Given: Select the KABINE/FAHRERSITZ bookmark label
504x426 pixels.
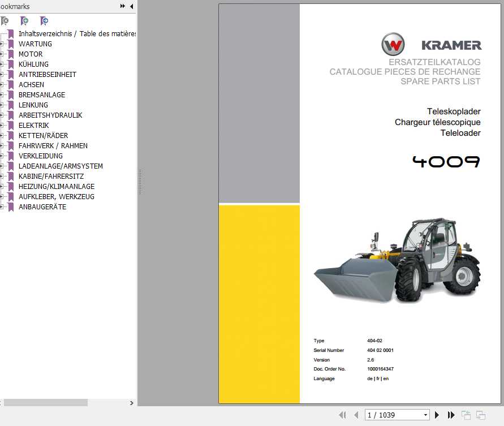Looking at the screenshot, I should (51, 176).
